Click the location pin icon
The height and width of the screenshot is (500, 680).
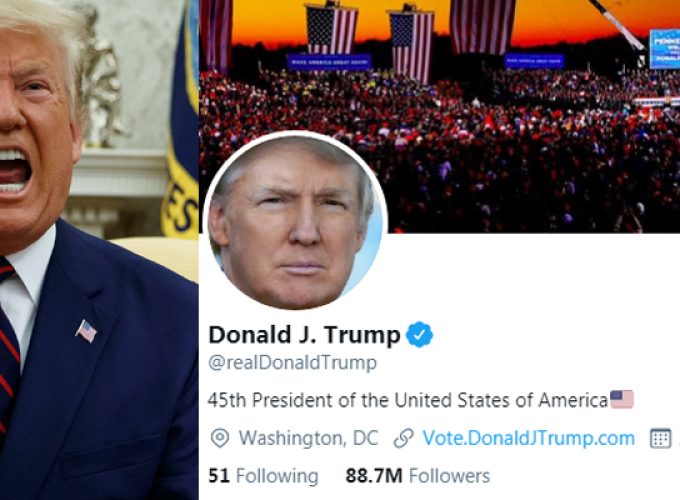pos(220,438)
